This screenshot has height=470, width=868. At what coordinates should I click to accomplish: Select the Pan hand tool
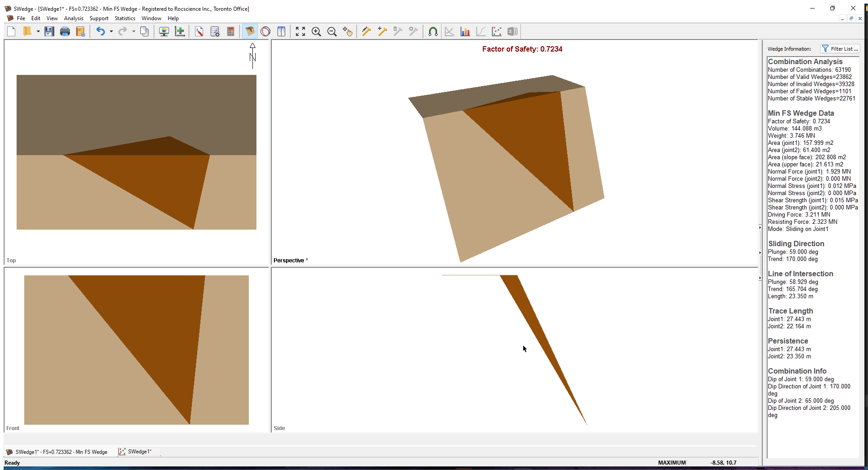(347, 31)
